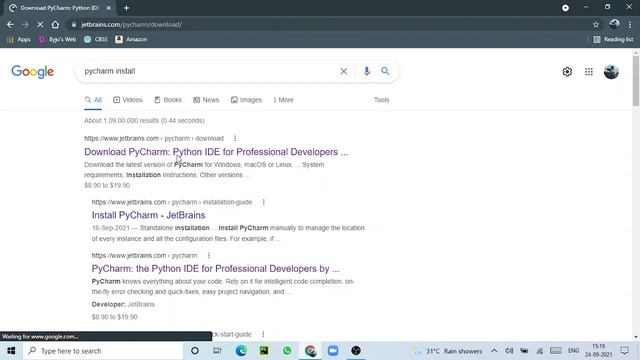Launch Microsoft Edge from taskbar

point(241,351)
